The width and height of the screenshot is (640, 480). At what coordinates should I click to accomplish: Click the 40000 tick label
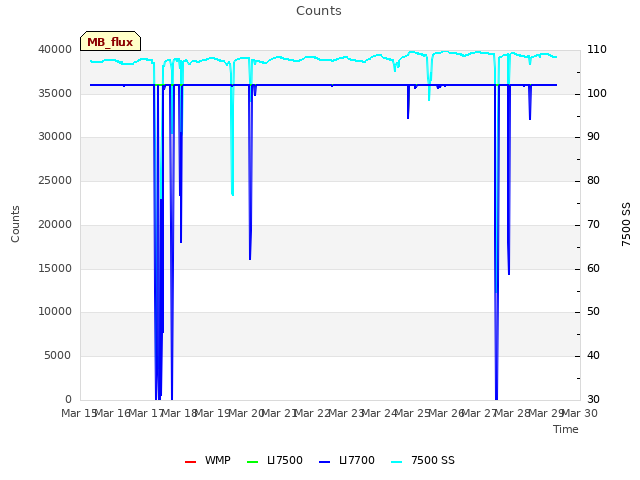click(x=55, y=50)
